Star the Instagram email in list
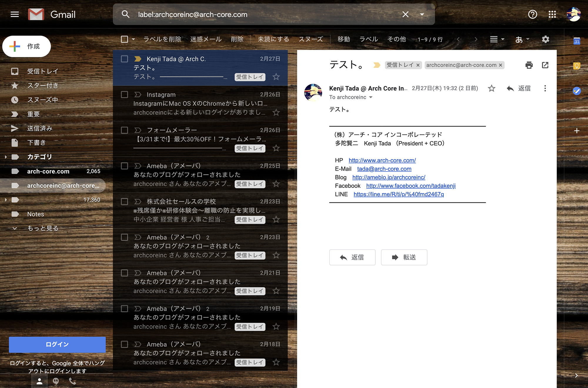The image size is (588, 388). pos(276,112)
